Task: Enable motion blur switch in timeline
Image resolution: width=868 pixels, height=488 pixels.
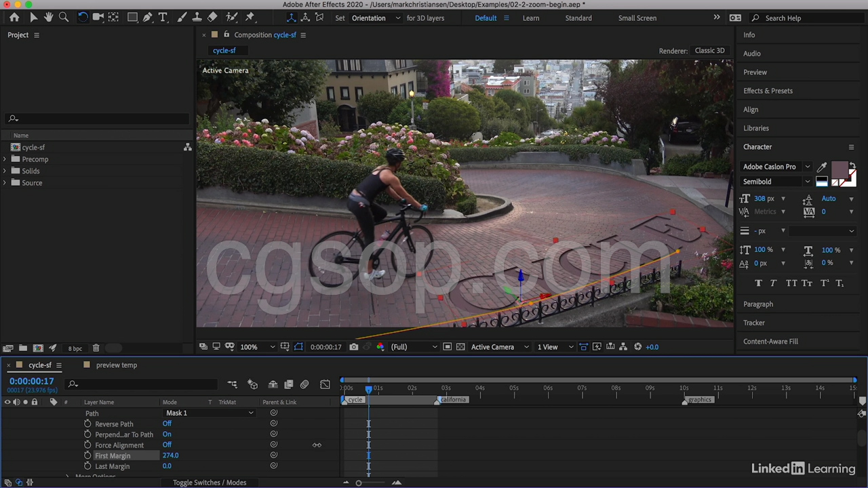Action: 304,384
